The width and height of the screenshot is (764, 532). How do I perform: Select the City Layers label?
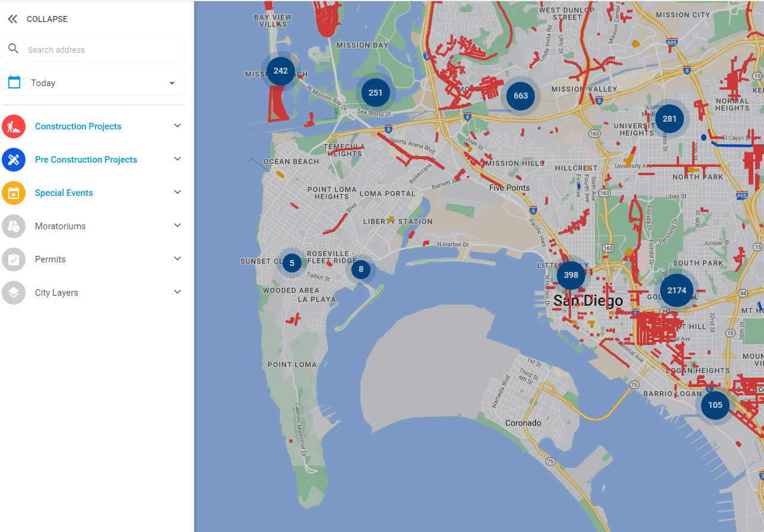(x=56, y=293)
